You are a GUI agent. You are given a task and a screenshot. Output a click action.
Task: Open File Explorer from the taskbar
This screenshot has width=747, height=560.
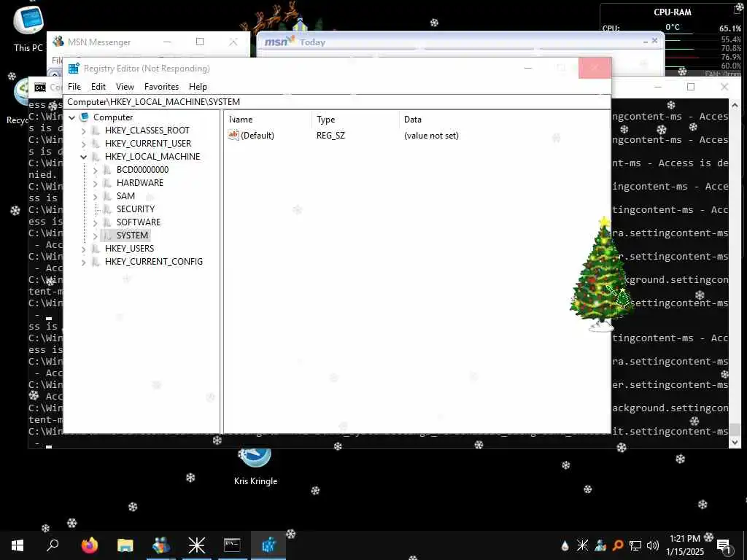[125, 545]
